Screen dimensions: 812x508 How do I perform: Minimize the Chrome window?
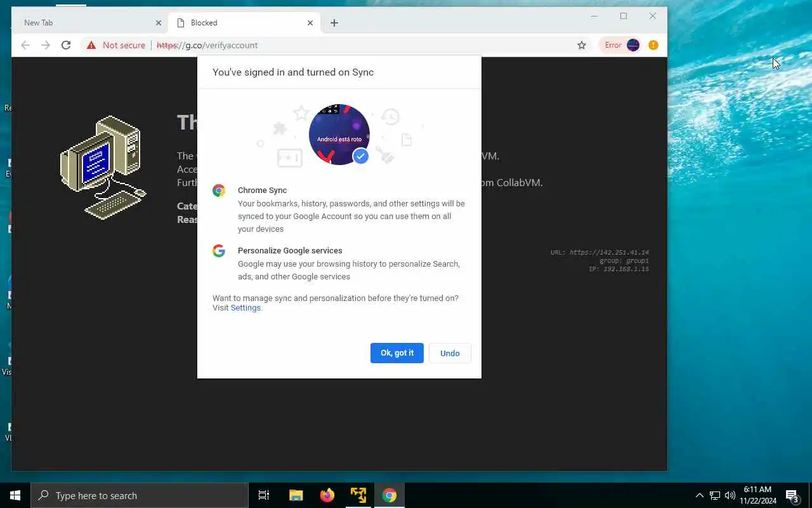(594, 17)
